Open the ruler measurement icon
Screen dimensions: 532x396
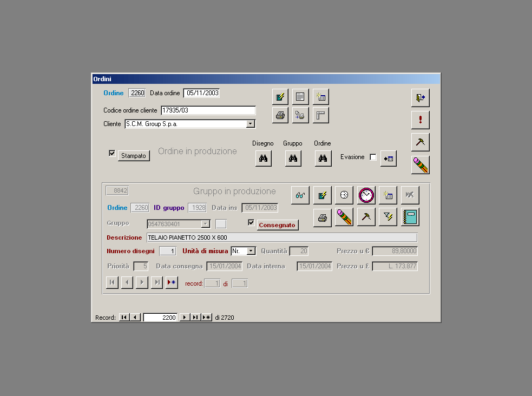(x=320, y=115)
